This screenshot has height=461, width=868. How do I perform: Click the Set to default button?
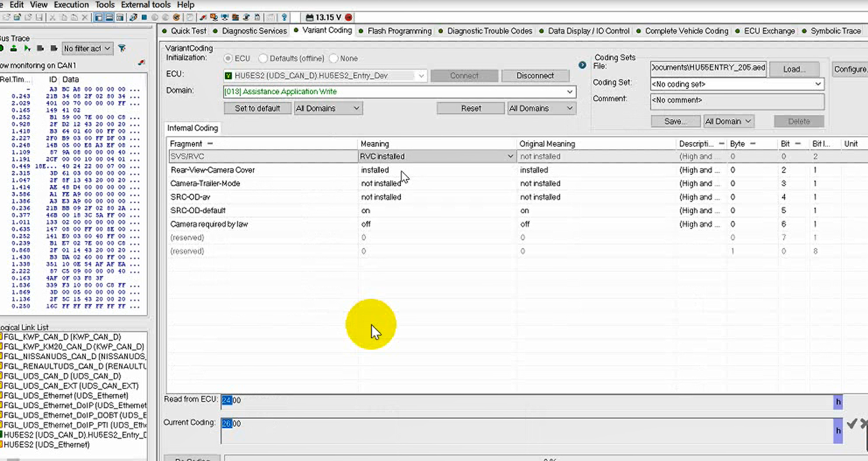tap(257, 108)
